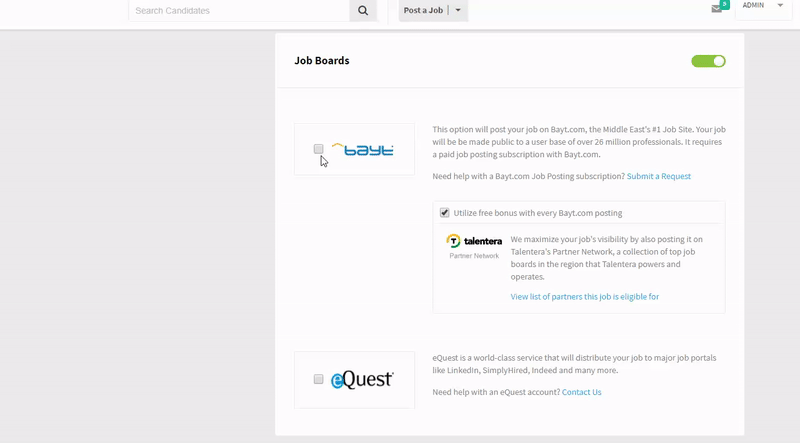Click the Contact Us link

(x=582, y=392)
